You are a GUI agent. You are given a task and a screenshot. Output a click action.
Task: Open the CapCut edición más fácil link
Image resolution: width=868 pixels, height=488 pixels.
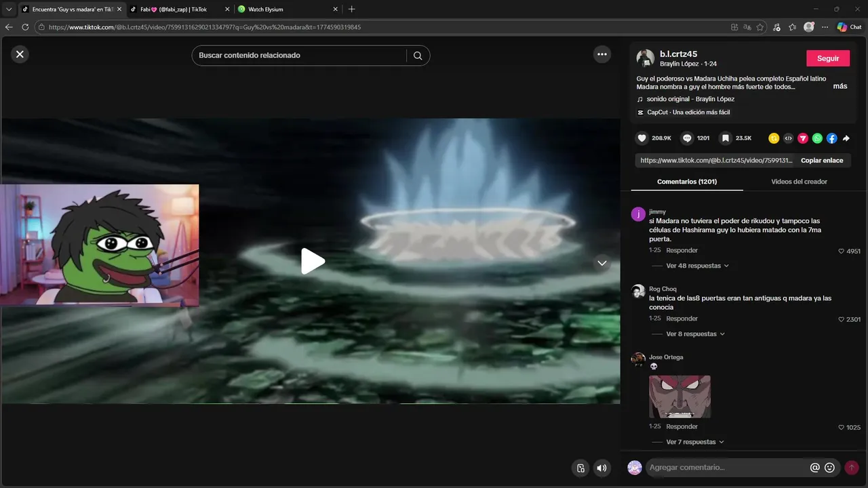688,113
